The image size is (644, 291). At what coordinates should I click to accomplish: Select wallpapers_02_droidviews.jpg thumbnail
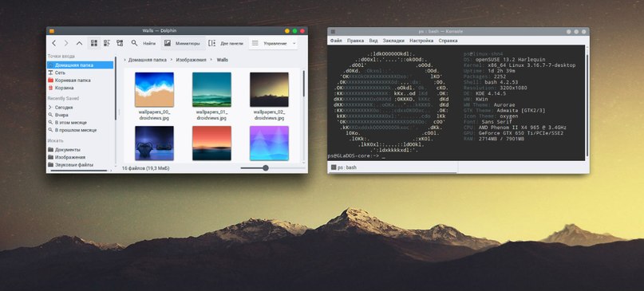(269, 96)
